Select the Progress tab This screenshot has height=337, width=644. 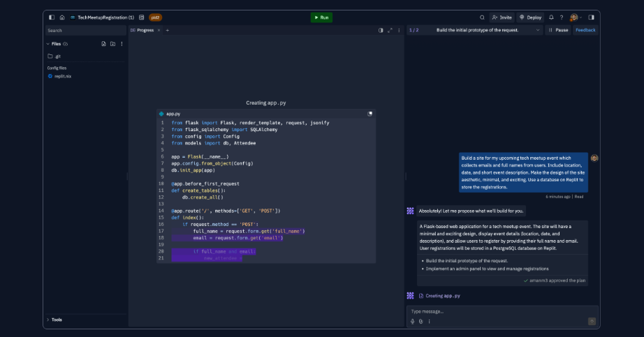(142, 30)
